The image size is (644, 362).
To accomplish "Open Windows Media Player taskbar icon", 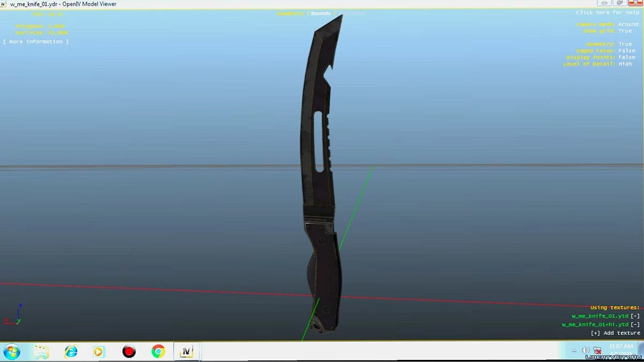I will tap(99, 352).
